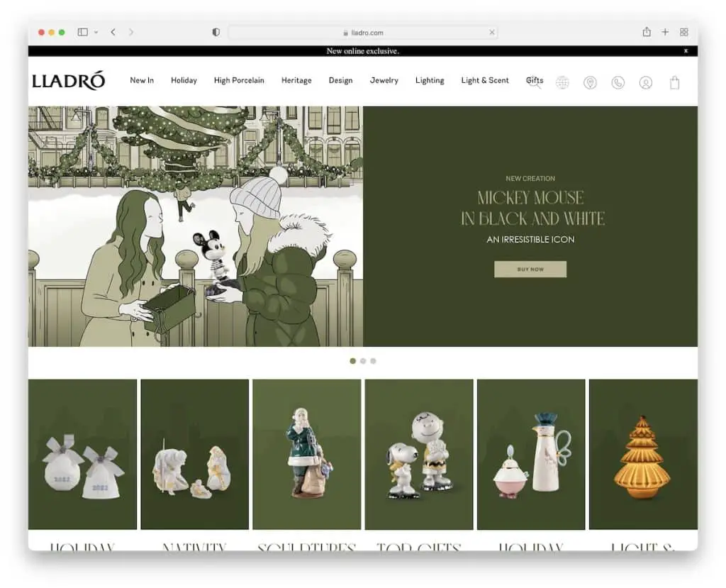Open the Gifts menu

(x=535, y=80)
